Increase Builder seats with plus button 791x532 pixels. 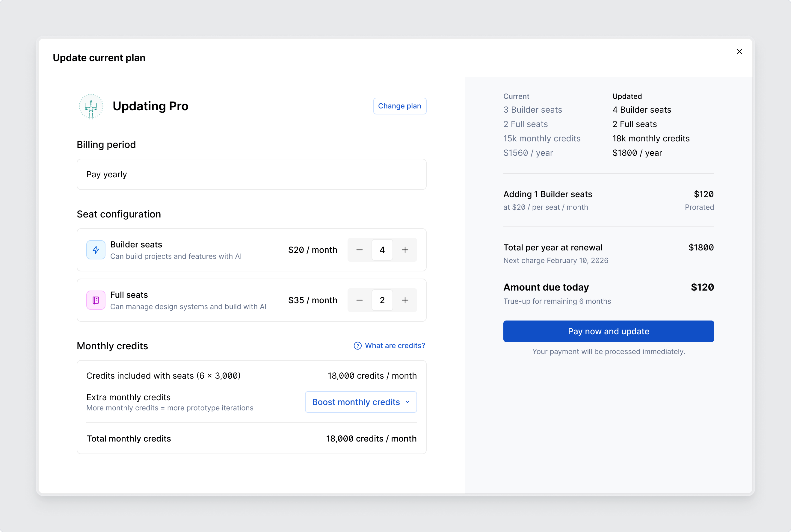405,250
